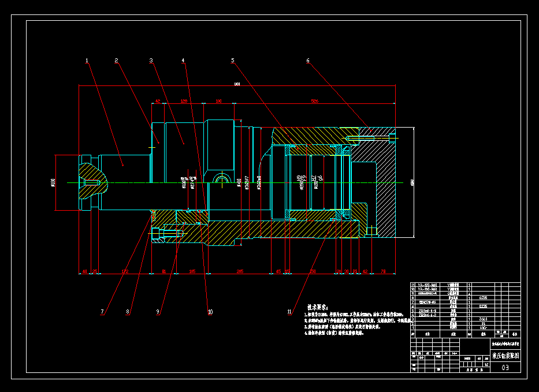Click the 液压缸装配图 title block text
Image resolution: width=539 pixels, height=392 pixels.
(505, 356)
